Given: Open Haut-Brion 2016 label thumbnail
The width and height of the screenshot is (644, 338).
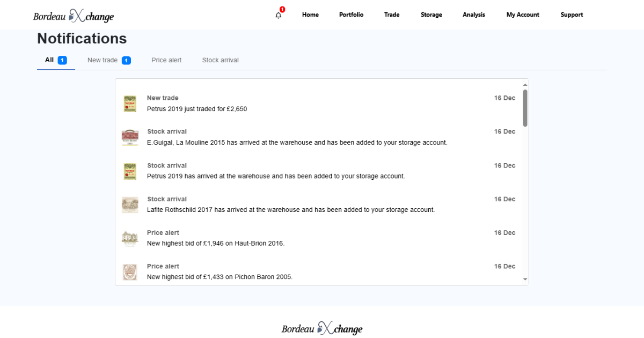Looking at the screenshot, I should [130, 238].
